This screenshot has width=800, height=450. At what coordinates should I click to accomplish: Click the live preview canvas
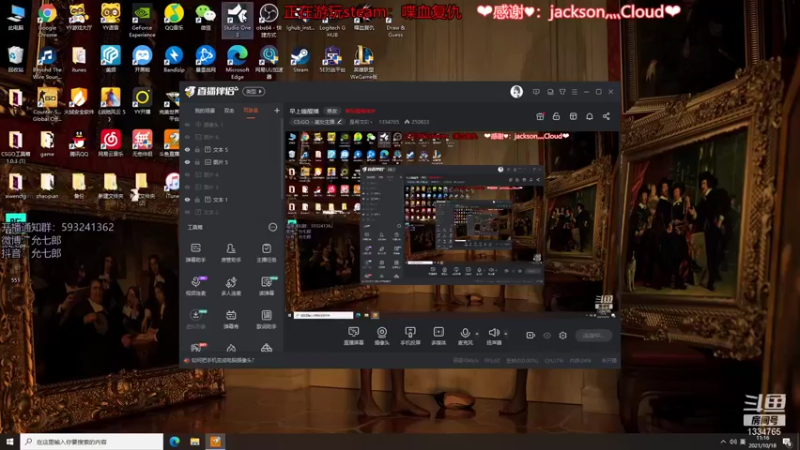pos(451,224)
